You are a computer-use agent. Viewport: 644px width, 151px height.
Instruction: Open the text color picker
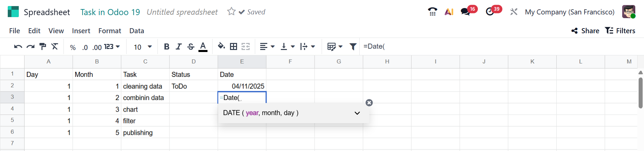click(x=203, y=47)
